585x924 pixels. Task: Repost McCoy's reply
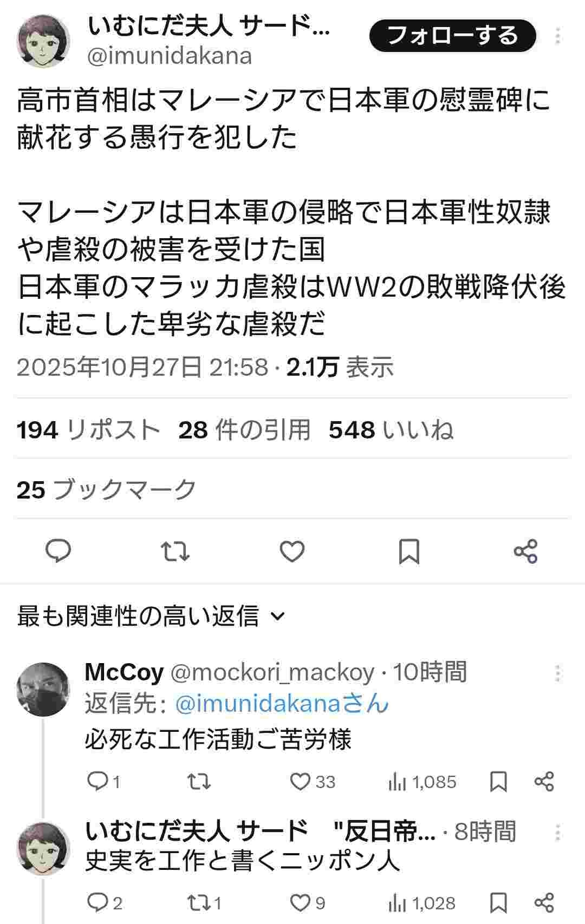pyautogui.click(x=199, y=782)
